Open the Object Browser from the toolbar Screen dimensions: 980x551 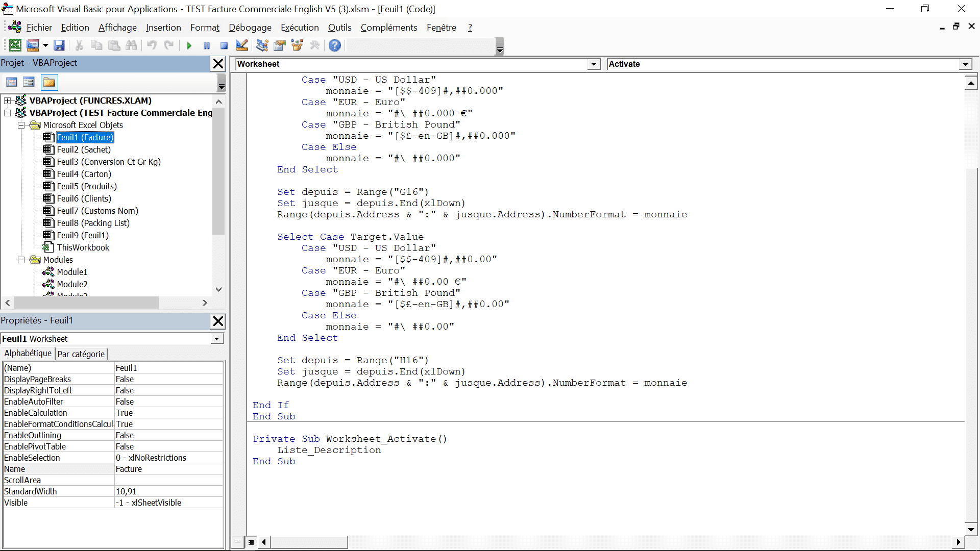297,45
